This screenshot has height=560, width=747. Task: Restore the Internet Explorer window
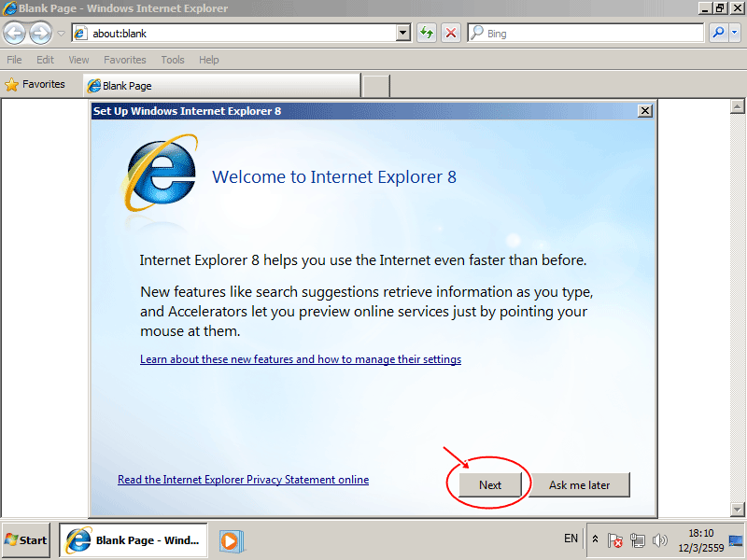click(x=720, y=8)
